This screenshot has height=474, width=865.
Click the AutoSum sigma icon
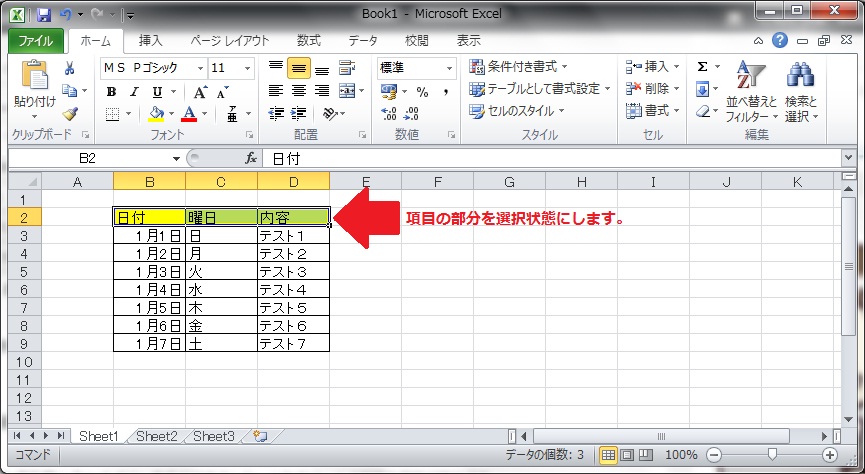[x=702, y=67]
